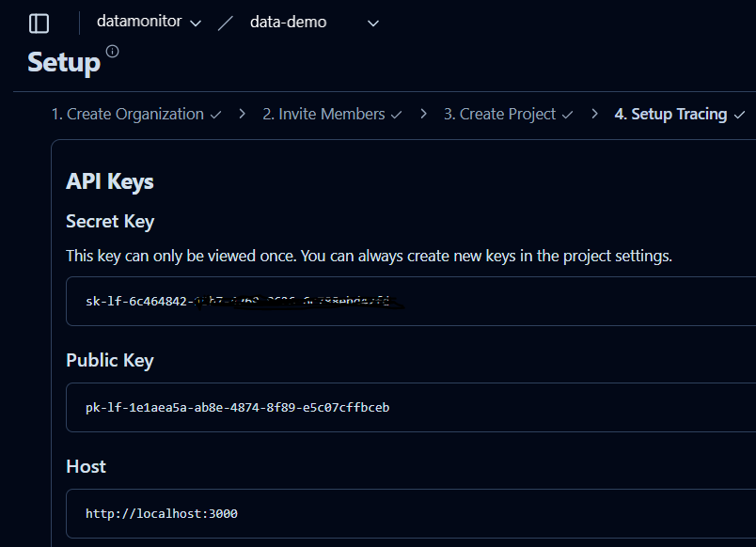Click the Public Key value field
The height and width of the screenshot is (547, 756).
pos(411,408)
